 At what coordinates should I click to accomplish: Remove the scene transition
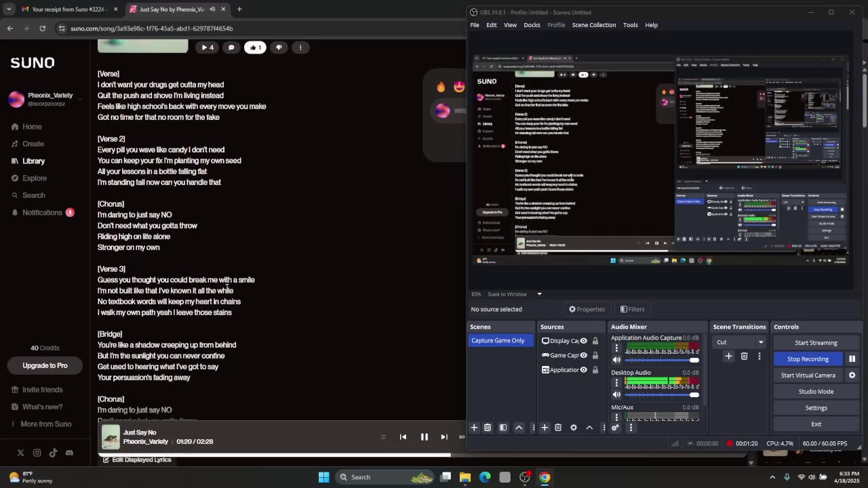744,357
